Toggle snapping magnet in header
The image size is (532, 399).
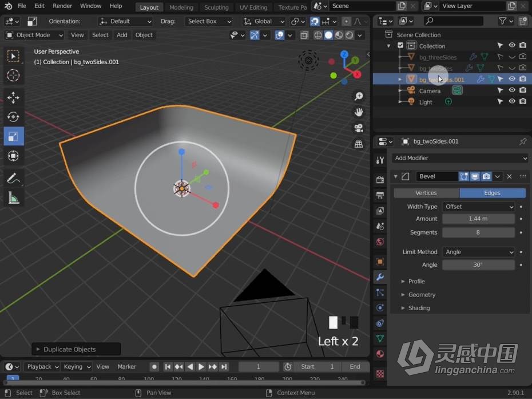tap(315, 21)
